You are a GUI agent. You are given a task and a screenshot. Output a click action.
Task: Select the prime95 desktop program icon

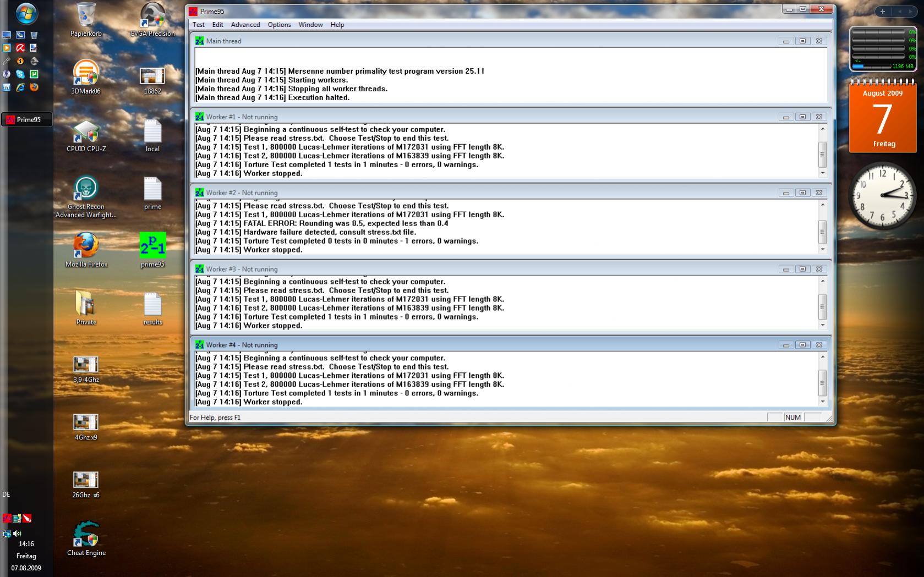(152, 250)
